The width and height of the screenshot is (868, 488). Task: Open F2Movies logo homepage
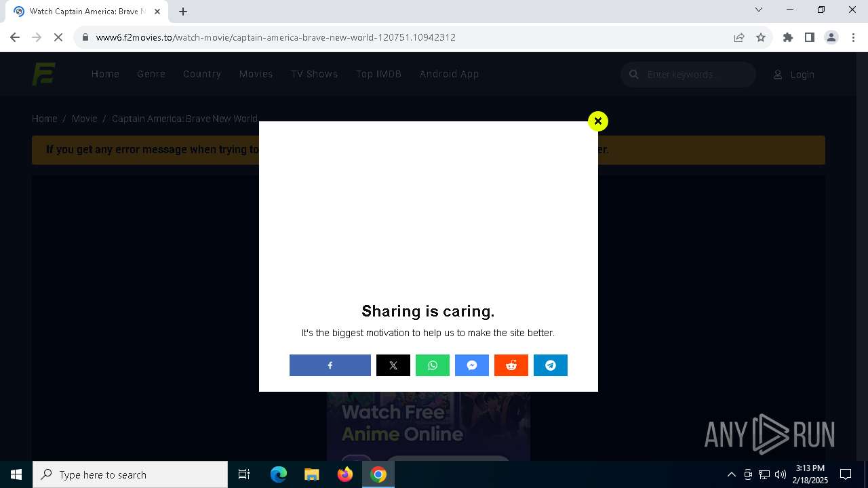[x=44, y=74]
